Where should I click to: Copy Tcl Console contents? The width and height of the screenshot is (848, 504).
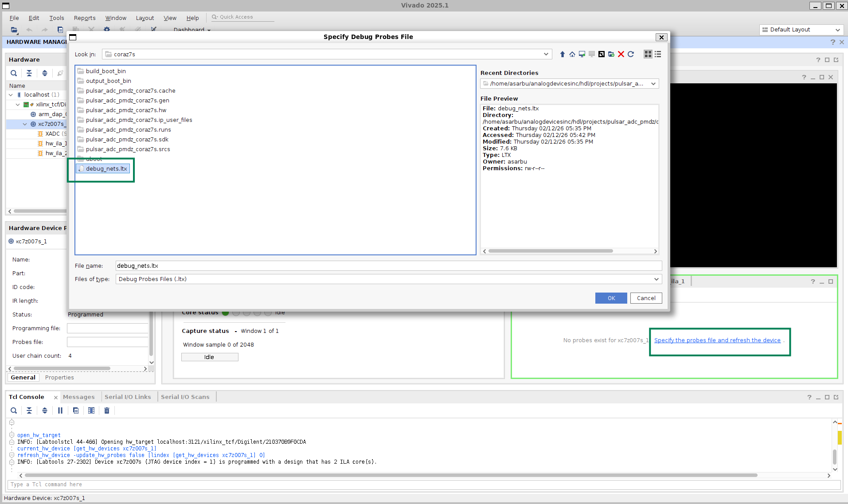tap(76, 410)
